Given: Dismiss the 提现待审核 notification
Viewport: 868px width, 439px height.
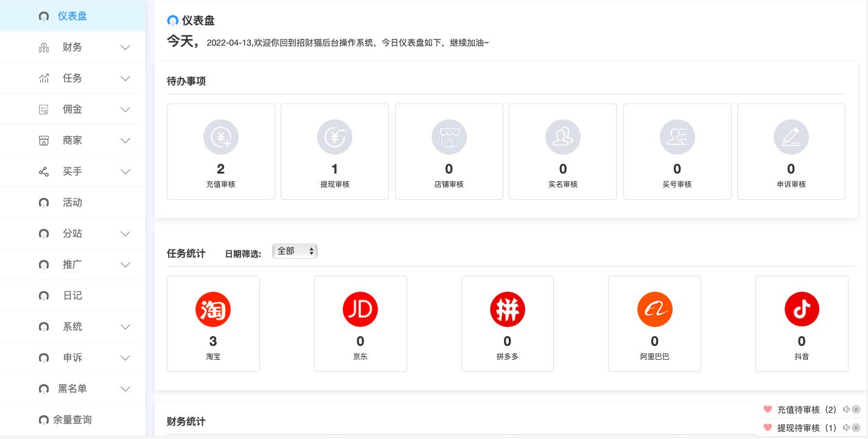Looking at the screenshot, I should pyautogui.click(x=856, y=428).
